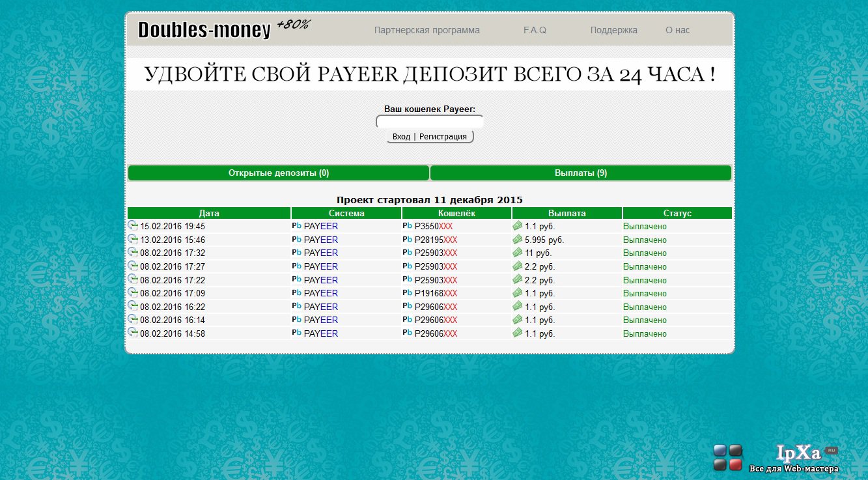Screen dimensions: 868x480
Task: Click PAYEER text in 08.02.2016 17:22 row
Action: click(321, 280)
